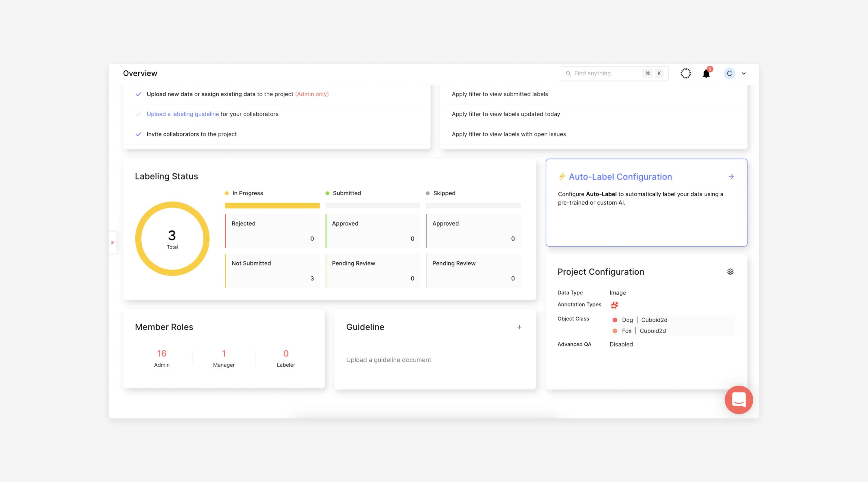Click the Submitted green legend dot
The height and width of the screenshot is (482, 868).
pyautogui.click(x=327, y=193)
